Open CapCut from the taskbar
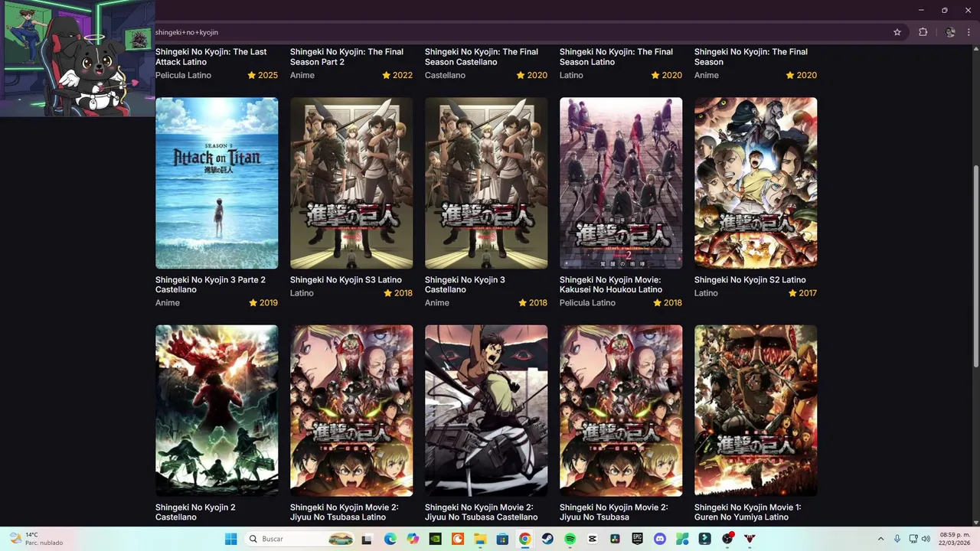 (592, 539)
